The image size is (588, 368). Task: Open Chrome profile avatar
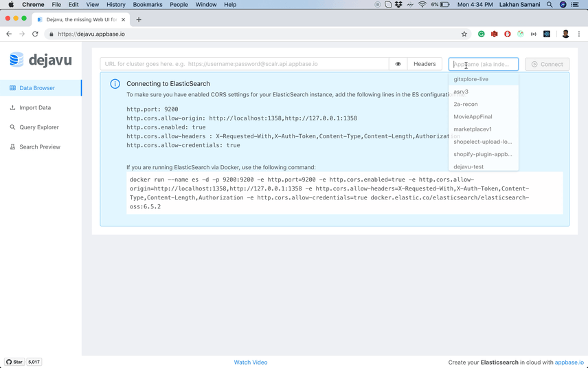click(x=565, y=34)
